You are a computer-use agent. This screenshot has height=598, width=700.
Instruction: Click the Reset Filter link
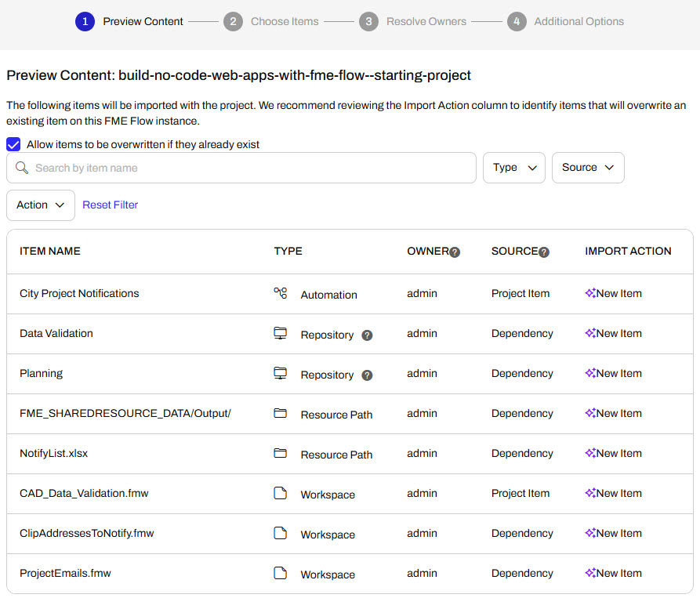[111, 205]
